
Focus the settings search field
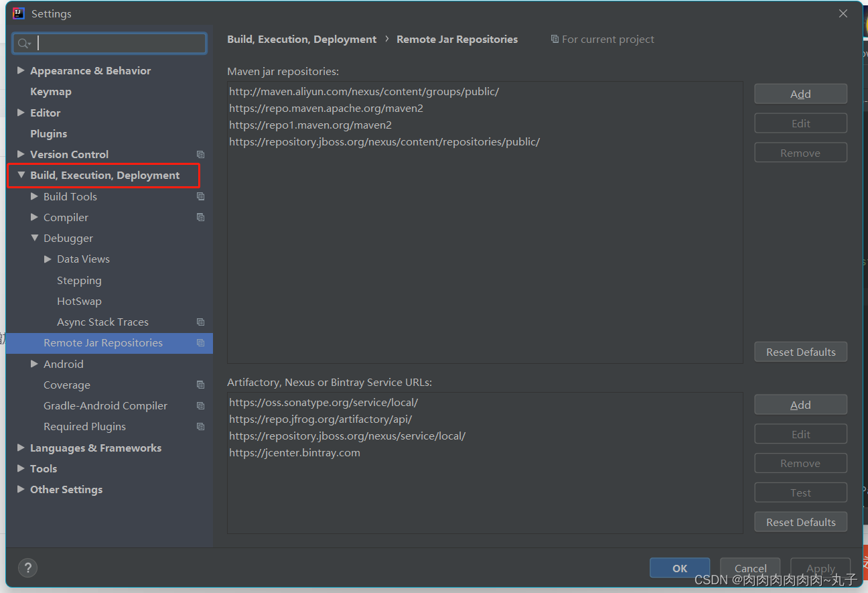tap(109, 44)
